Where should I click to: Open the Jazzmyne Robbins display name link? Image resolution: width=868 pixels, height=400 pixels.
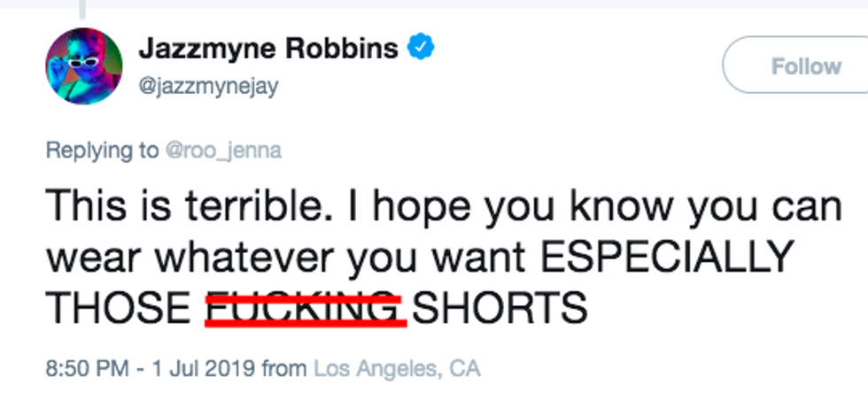click(268, 50)
